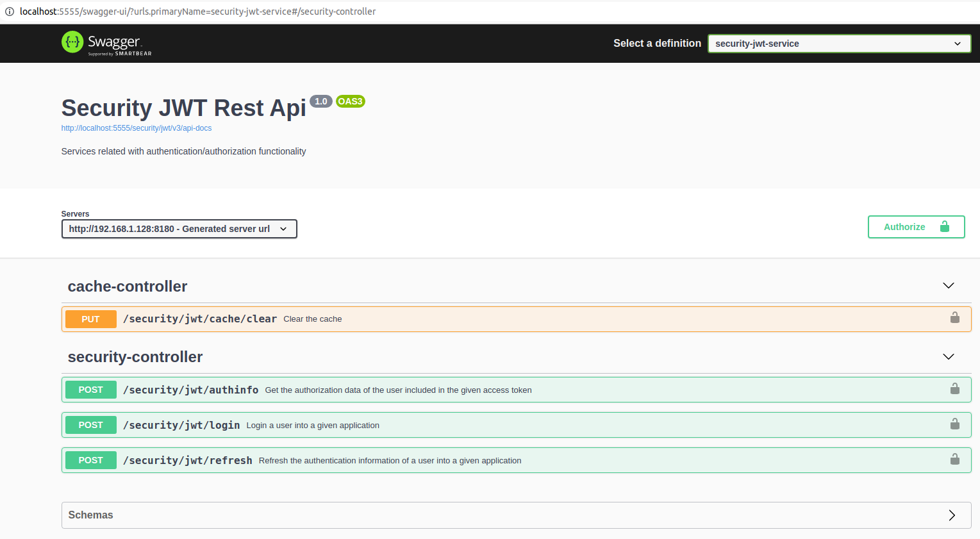Click lock icon on login endpoint
This screenshot has width=980, height=539.
tap(954, 424)
